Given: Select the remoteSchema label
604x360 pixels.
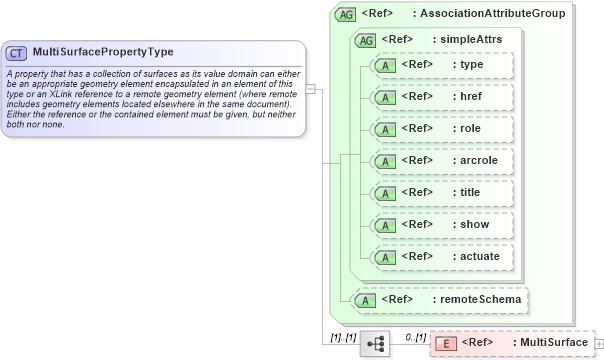Looking at the screenshot, I should click(x=480, y=299).
